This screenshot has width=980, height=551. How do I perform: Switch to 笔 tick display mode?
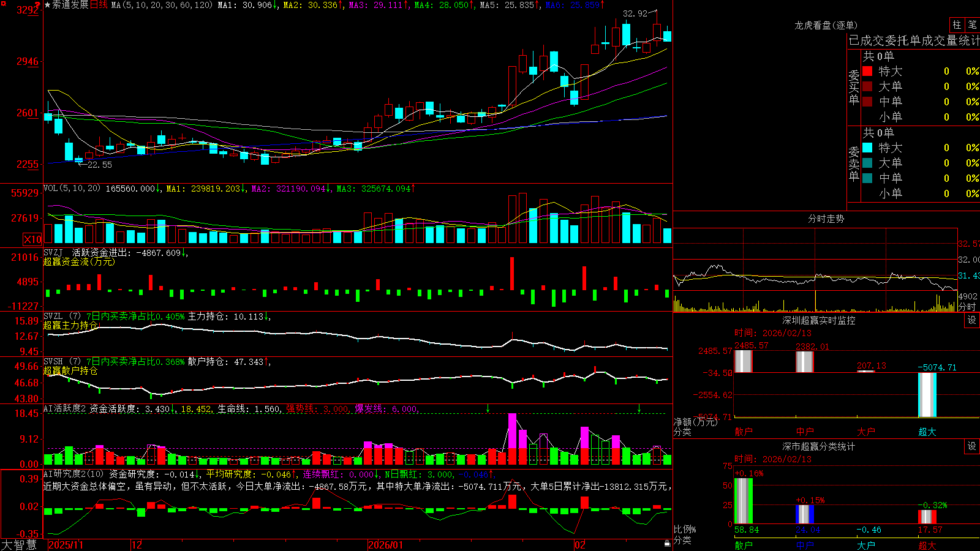pyautogui.click(x=972, y=25)
